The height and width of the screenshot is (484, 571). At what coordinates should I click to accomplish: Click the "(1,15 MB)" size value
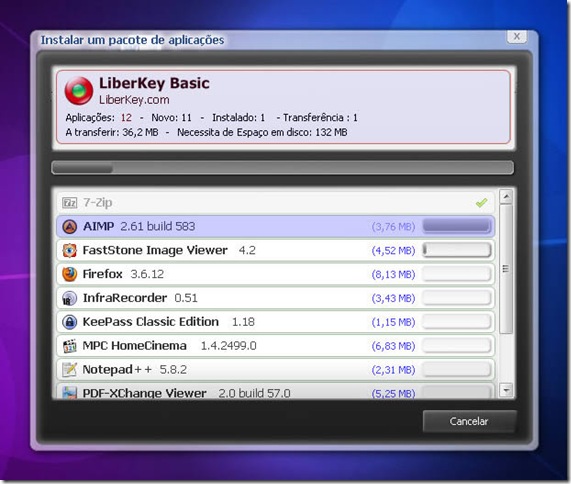(x=393, y=322)
